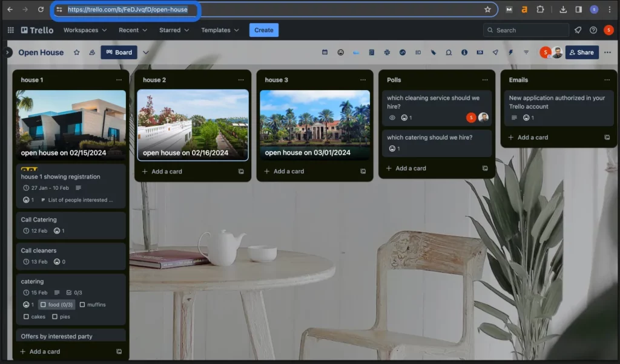Expand the collapsed left sidebar arrow
620x364 pixels.
(7, 52)
